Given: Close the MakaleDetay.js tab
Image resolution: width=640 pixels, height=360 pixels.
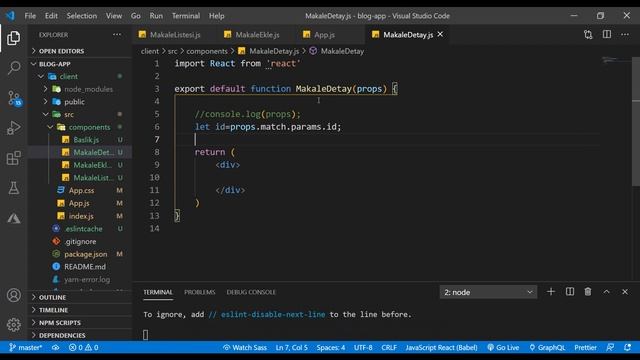Looking at the screenshot, I should point(440,34).
